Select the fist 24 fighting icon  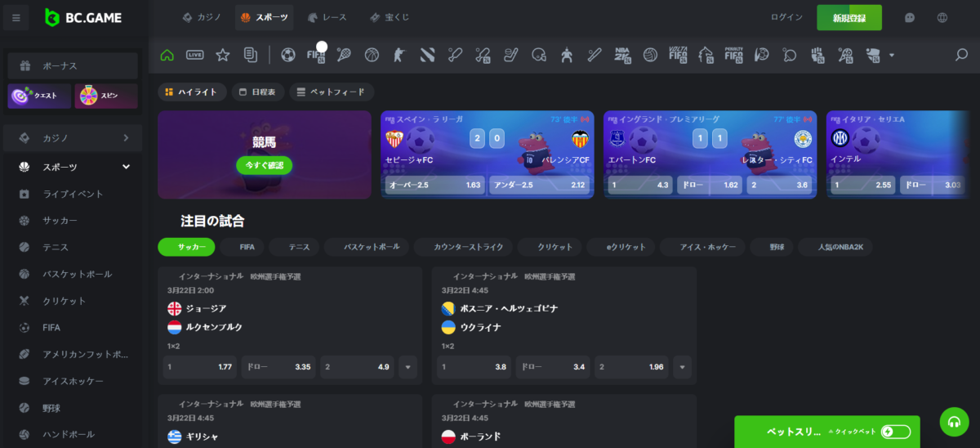(817, 55)
